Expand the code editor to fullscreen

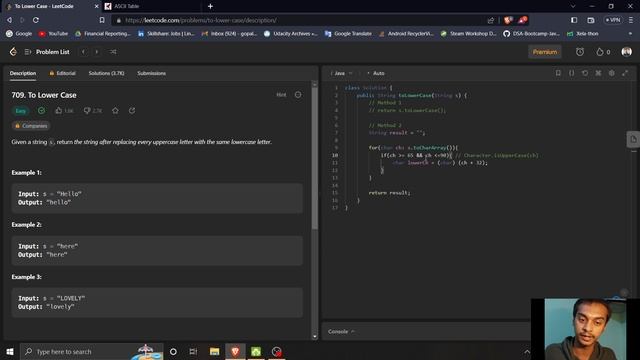(x=625, y=73)
